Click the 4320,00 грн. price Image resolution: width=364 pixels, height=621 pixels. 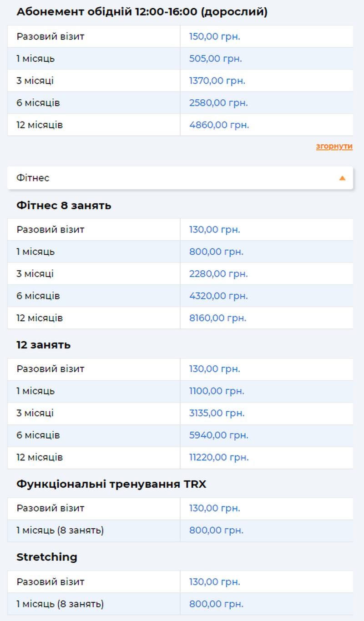(x=218, y=296)
